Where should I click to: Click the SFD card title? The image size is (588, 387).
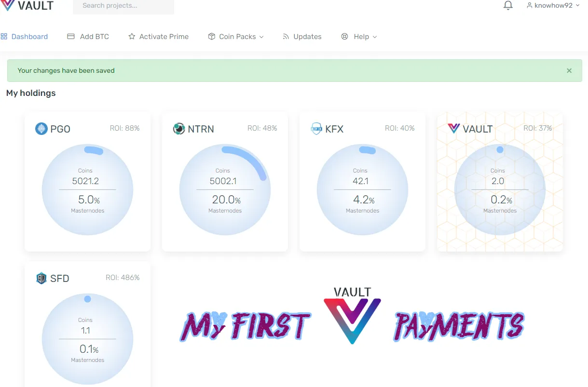(x=60, y=279)
